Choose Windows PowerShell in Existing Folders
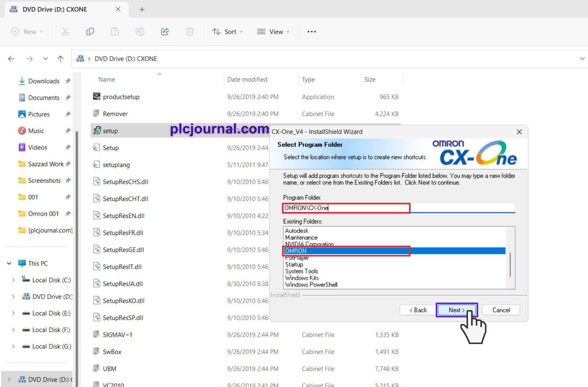 click(x=311, y=285)
